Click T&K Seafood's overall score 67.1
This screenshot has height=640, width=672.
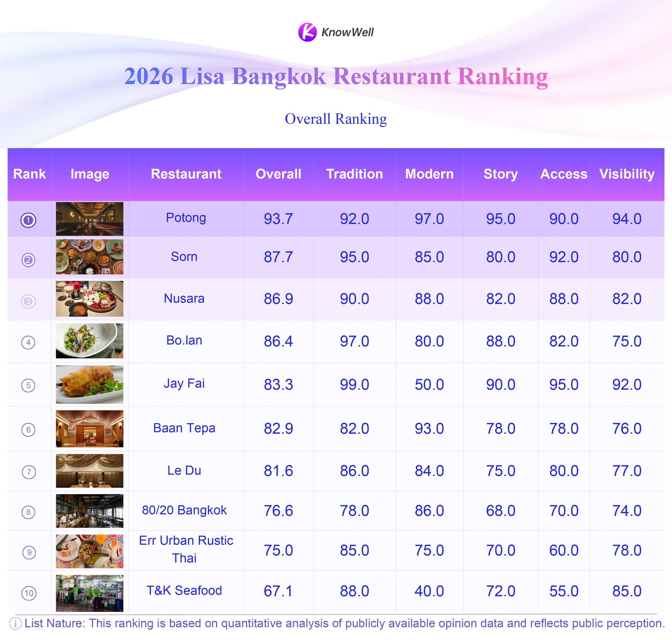(x=278, y=591)
